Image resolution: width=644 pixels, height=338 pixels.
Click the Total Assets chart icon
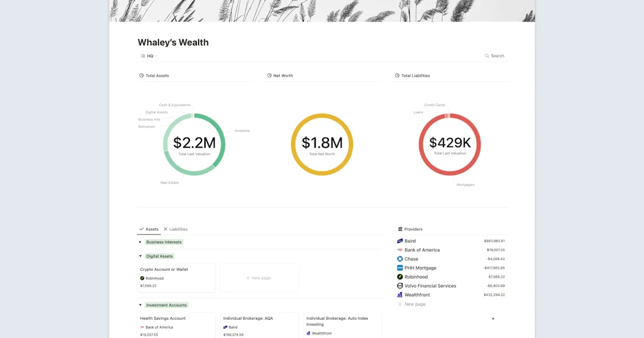[142, 75]
